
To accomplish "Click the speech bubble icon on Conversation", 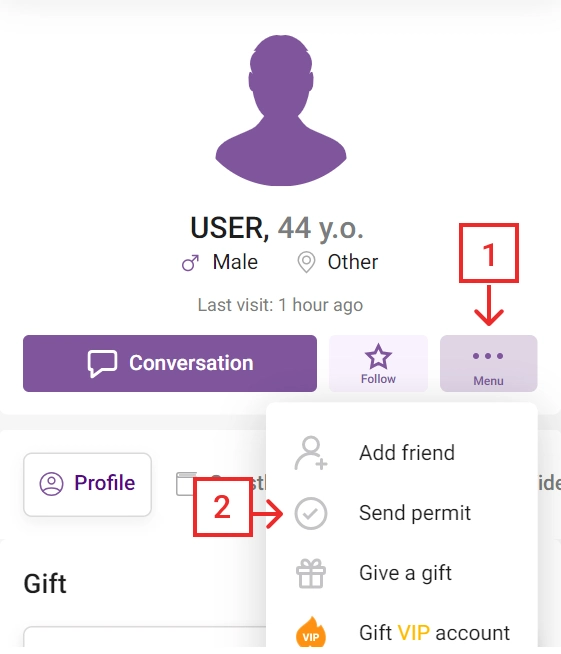I will pyautogui.click(x=102, y=364).
